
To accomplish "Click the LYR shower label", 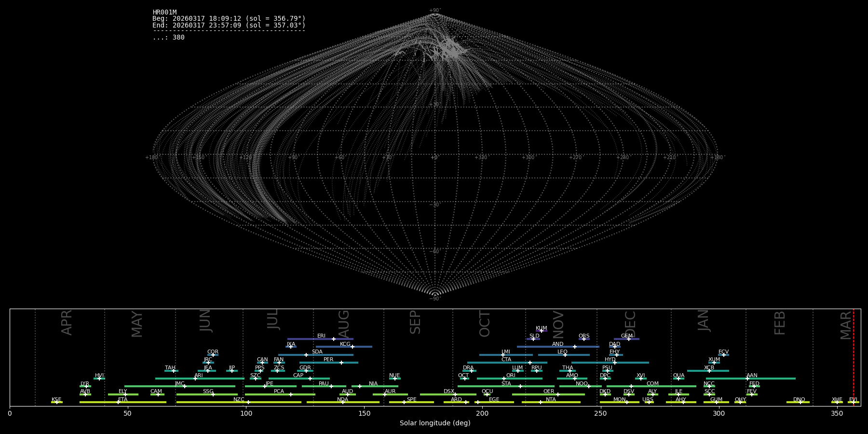I will [85, 384].
